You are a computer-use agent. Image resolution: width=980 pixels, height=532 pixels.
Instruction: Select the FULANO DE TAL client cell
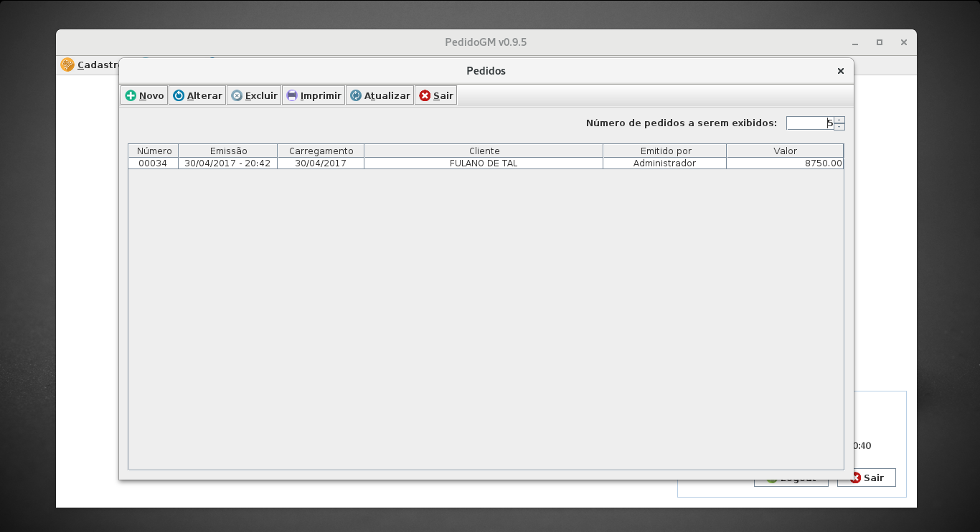484,163
